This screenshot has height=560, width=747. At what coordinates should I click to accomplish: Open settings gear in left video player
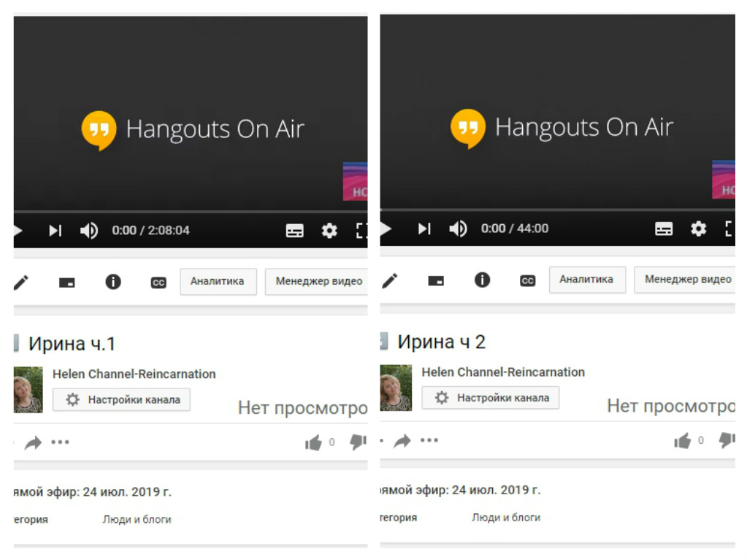tap(329, 231)
